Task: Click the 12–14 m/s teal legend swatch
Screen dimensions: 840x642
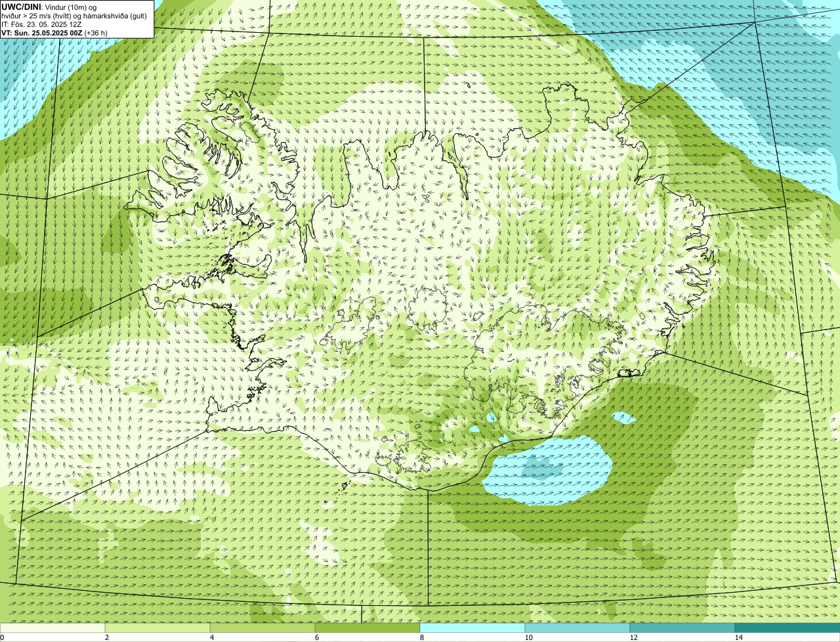Action: point(682,628)
